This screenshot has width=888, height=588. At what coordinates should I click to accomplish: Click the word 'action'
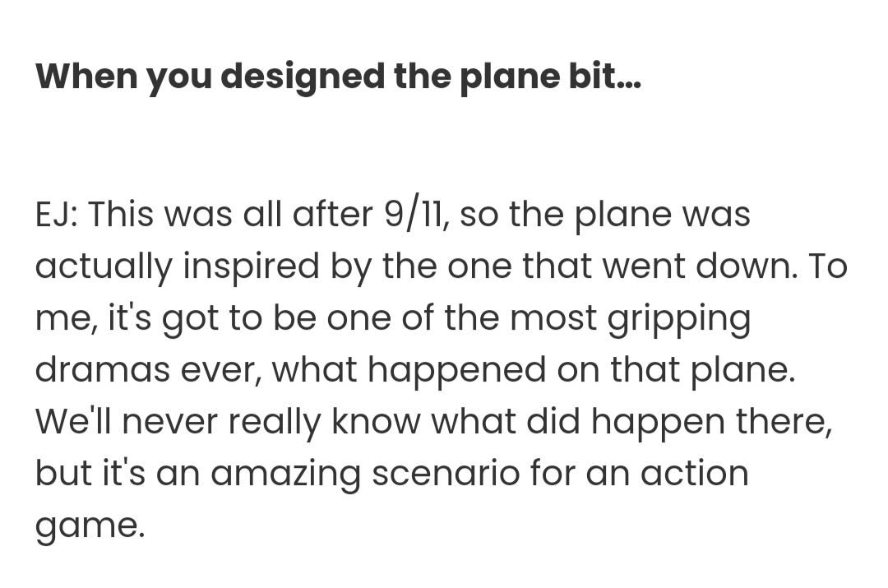[x=694, y=474]
